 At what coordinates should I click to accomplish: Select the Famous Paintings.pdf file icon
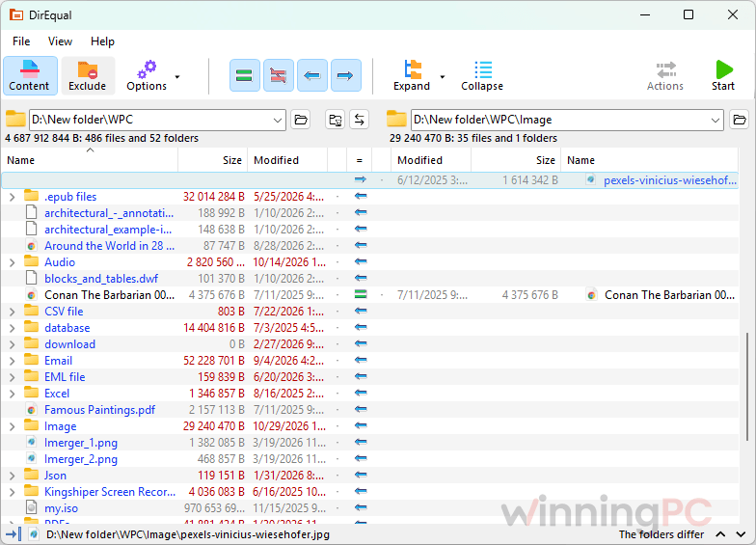click(x=31, y=410)
